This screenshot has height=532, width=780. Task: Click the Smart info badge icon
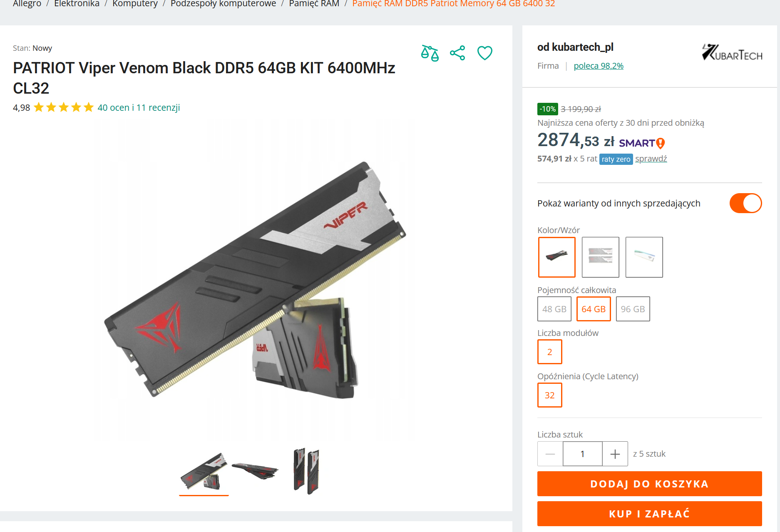pyautogui.click(x=661, y=144)
